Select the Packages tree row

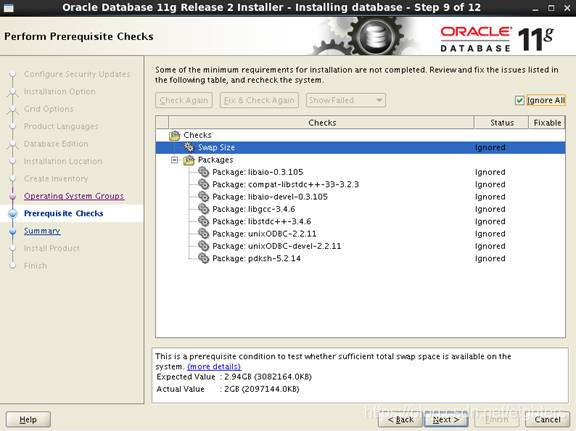360,160
